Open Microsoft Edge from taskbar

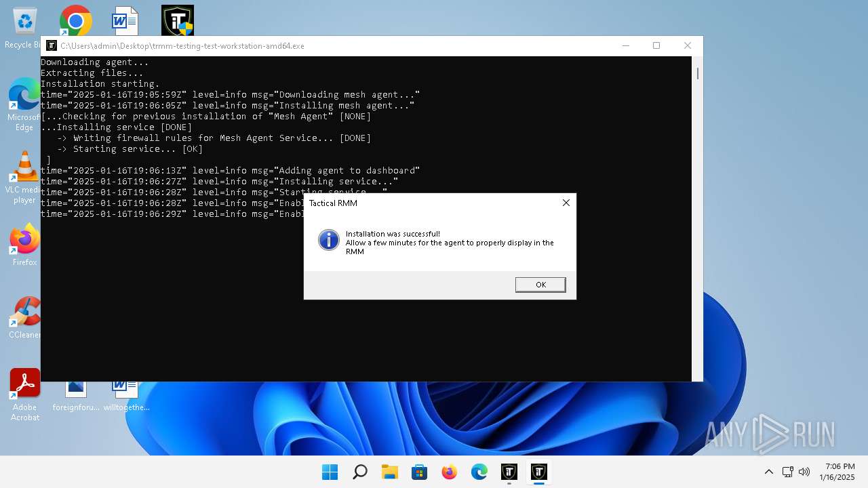click(x=479, y=472)
